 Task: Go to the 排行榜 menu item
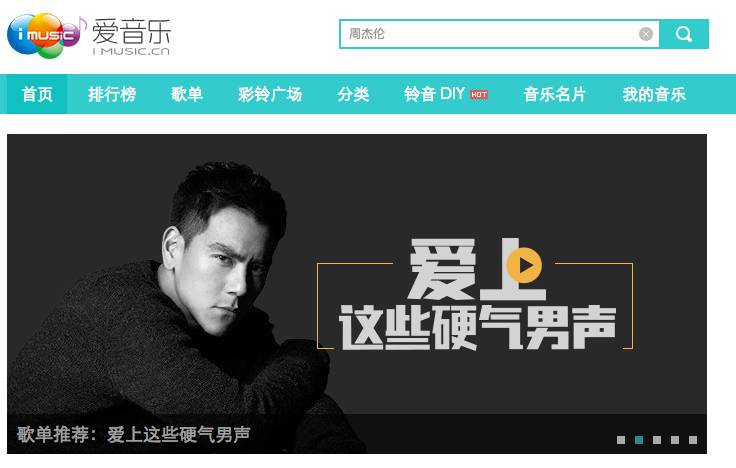click(x=112, y=94)
